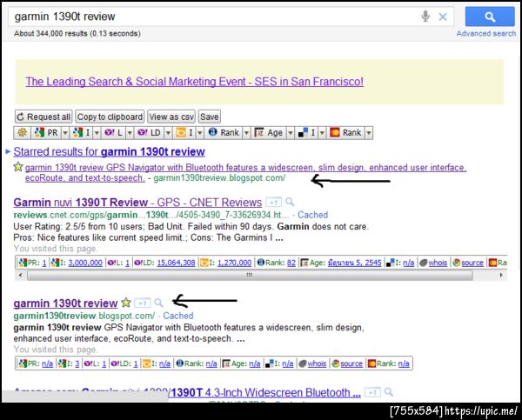Screen dimensions: 522x420
Task: Click +1 button beside blogspot result
Action: (x=142, y=303)
